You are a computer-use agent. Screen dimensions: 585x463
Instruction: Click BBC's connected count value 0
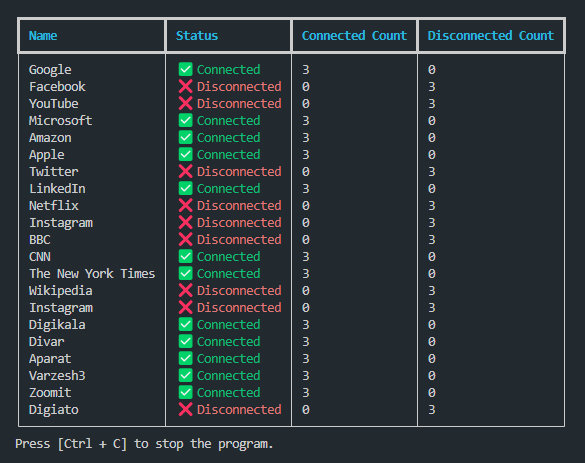point(306,240)
